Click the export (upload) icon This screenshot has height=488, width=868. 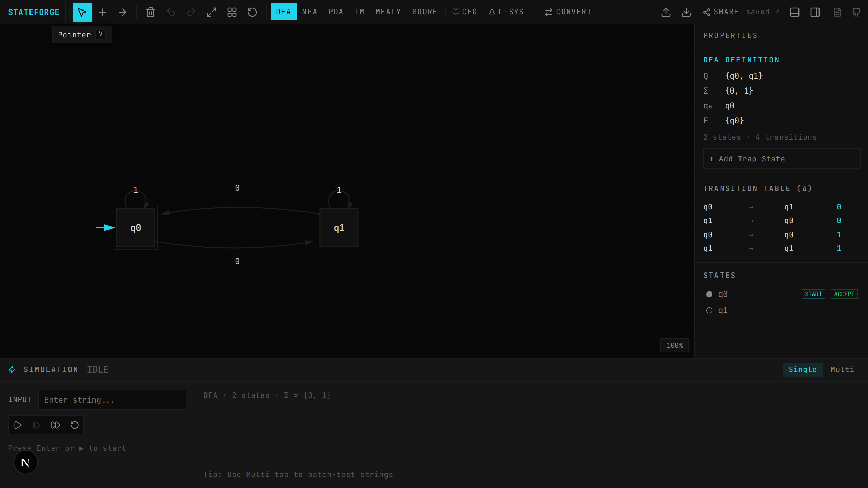coord(666,12)
